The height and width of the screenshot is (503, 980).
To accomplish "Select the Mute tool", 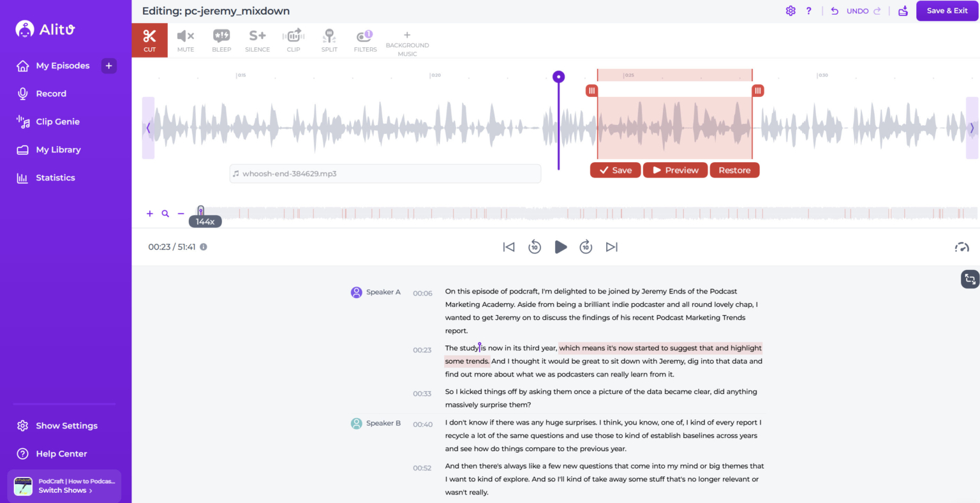I will (186, 40).
